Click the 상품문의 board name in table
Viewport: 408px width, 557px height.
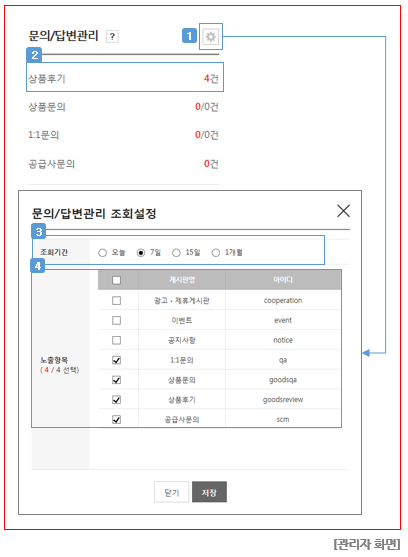[x=182, y=380]
